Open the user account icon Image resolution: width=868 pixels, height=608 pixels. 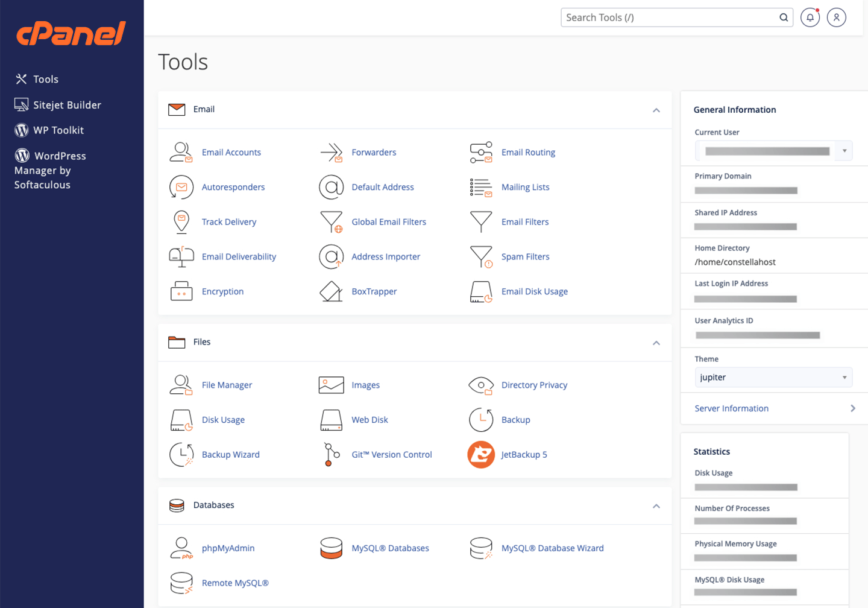pos(837,17)
